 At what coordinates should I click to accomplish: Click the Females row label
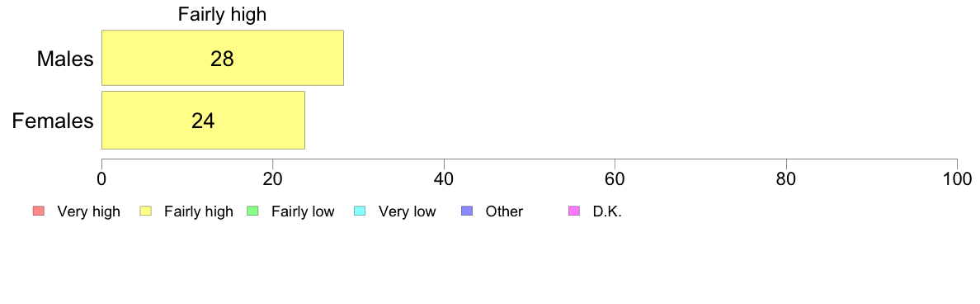click(x=53, y=121)
